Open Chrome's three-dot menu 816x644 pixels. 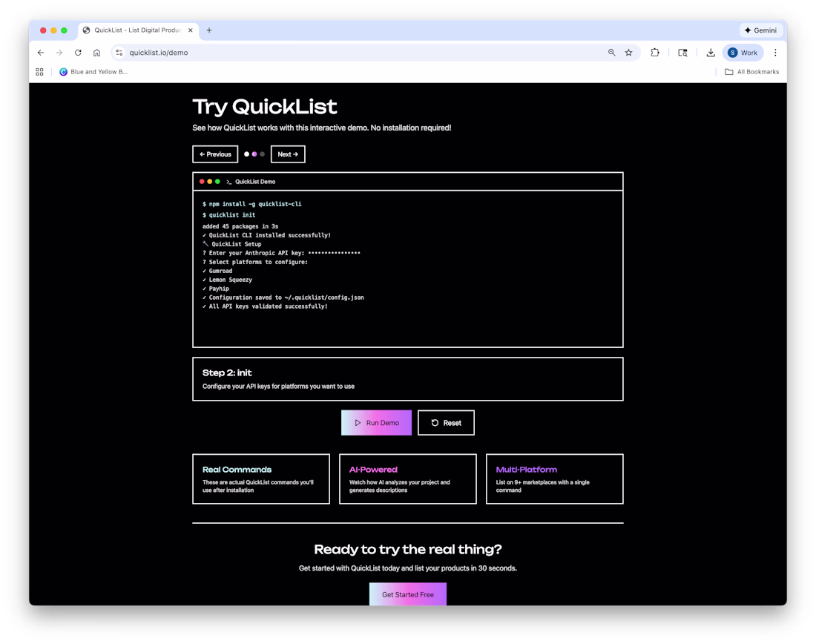(x=775, y=53)
